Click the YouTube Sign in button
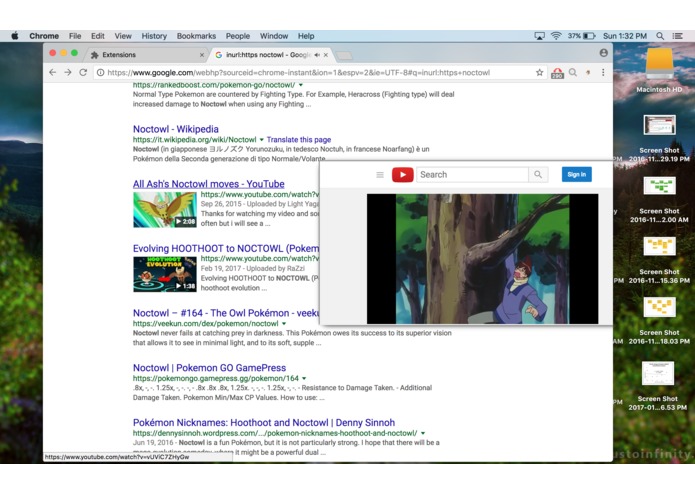Screen dimensions: 695x494 coord(576,175)
